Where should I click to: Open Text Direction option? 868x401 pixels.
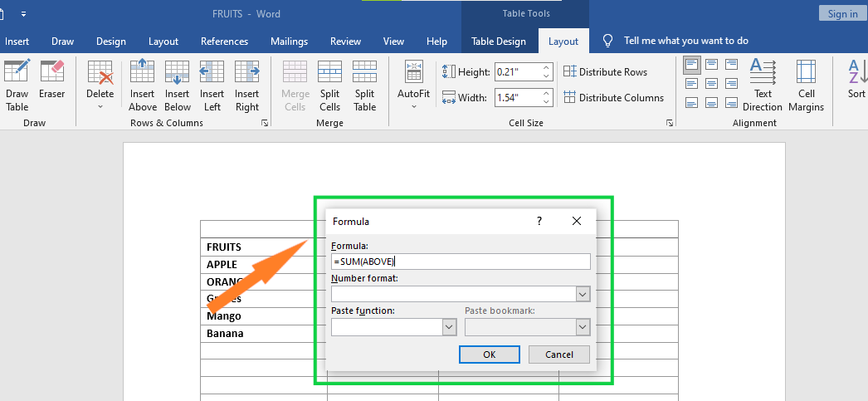click(763, 86)
